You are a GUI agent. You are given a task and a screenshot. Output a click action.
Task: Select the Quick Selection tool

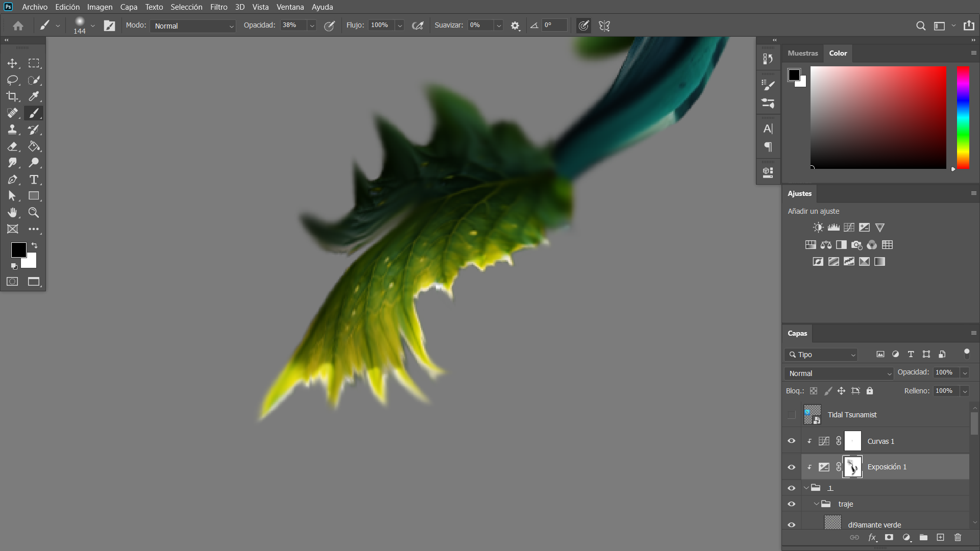point(34,80)
